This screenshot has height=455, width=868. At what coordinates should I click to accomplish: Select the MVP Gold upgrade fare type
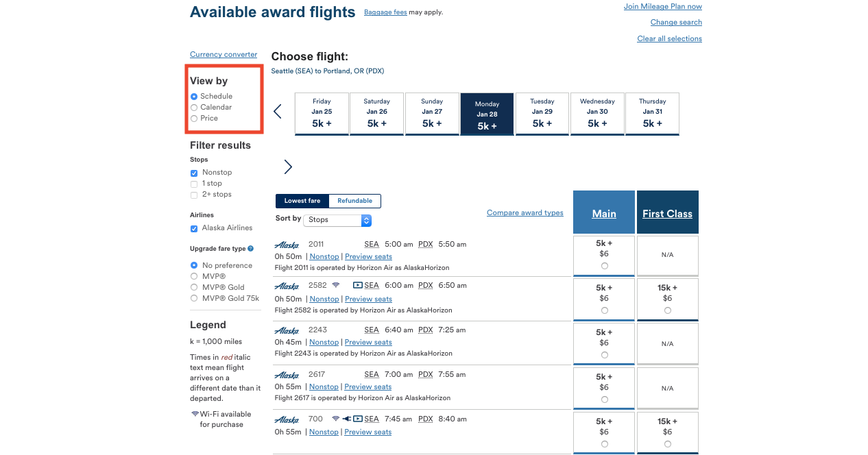[194, 287]
